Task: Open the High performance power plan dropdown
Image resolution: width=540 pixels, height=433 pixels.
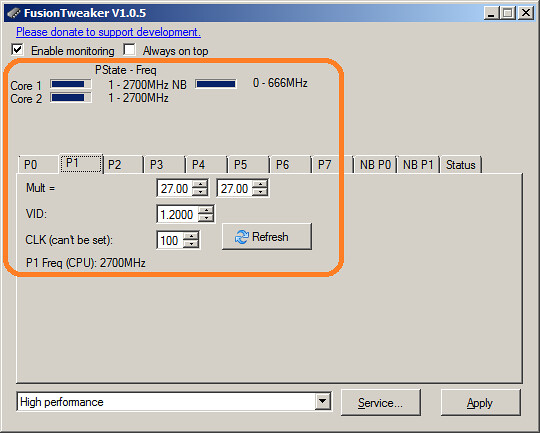Action: (323, 401)
